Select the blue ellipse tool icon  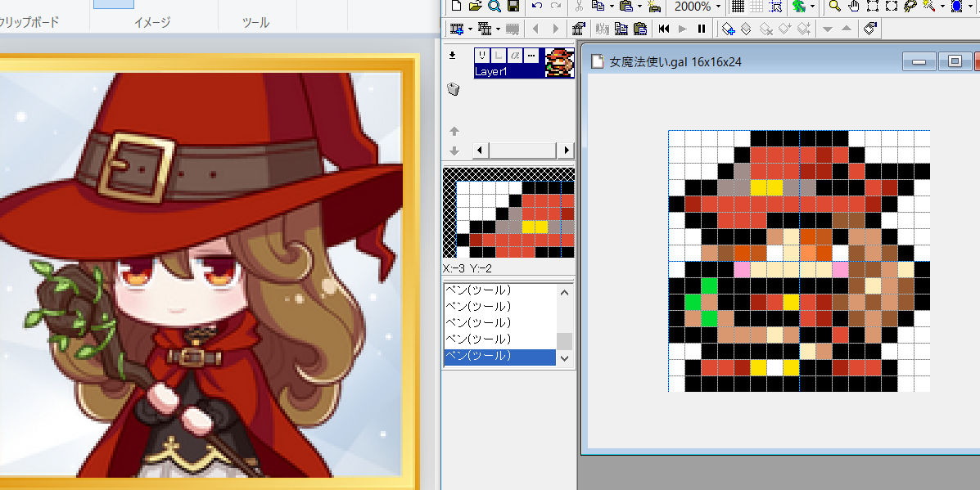957,7
